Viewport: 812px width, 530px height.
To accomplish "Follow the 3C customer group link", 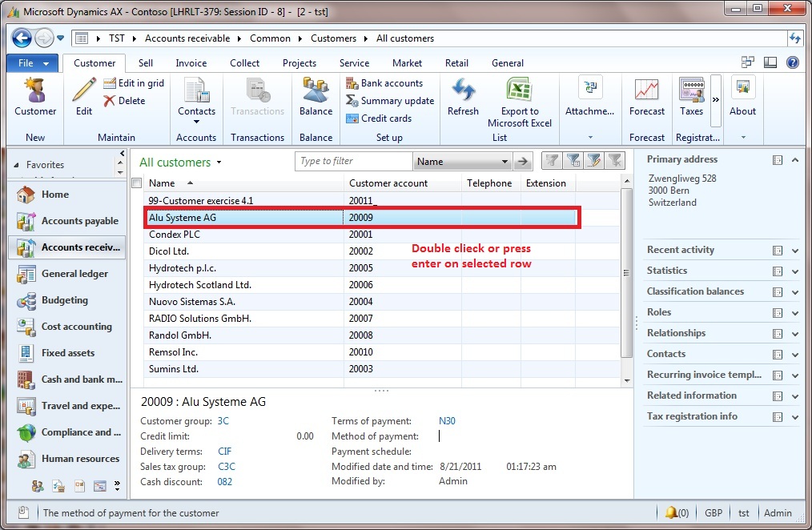I will [223, 421].
